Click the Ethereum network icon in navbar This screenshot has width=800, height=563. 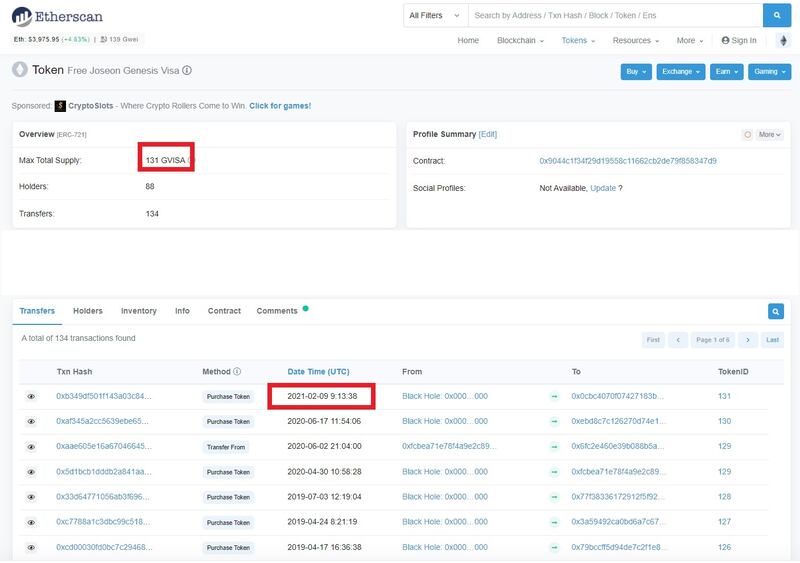point(783,40)
